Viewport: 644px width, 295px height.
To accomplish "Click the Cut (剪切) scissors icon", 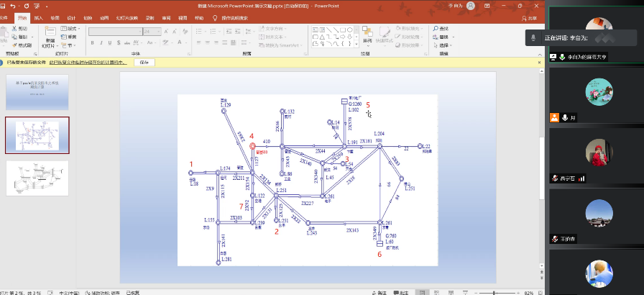I will 14,28.
